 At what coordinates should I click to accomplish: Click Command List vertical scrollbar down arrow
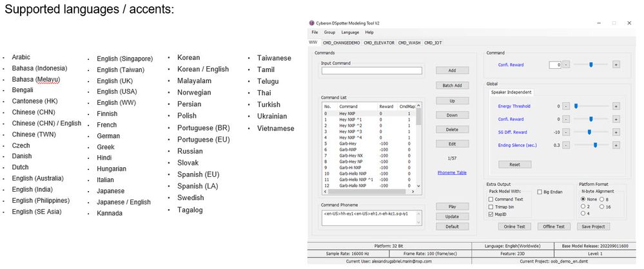point(418,186)
